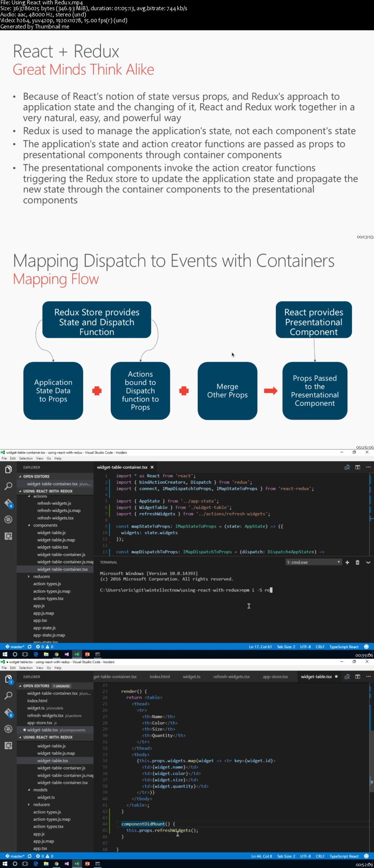Click errors and warnings count in 00:52:09 frame
The height and width of the screenshot is (868, 374).
click(x=45, y=856)
